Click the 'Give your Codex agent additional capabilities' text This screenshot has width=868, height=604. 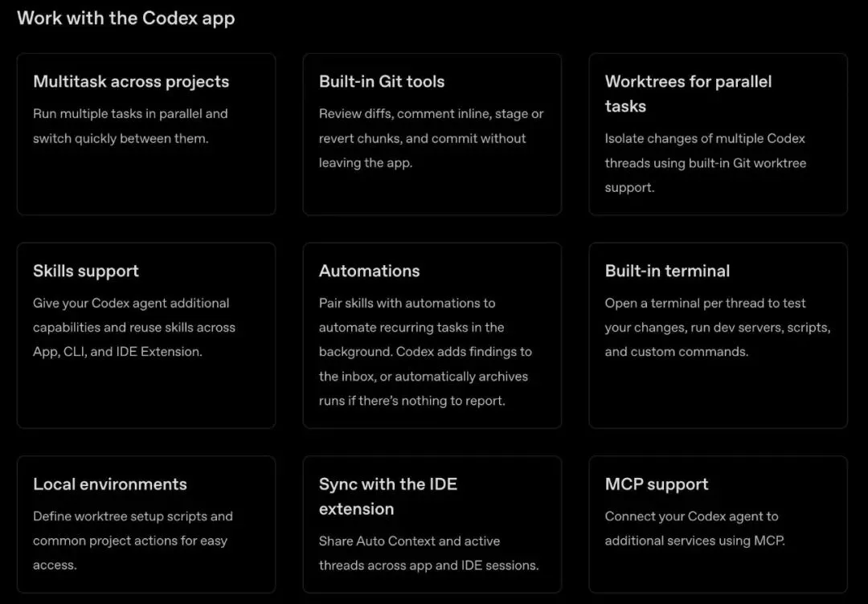coord(134,327)
